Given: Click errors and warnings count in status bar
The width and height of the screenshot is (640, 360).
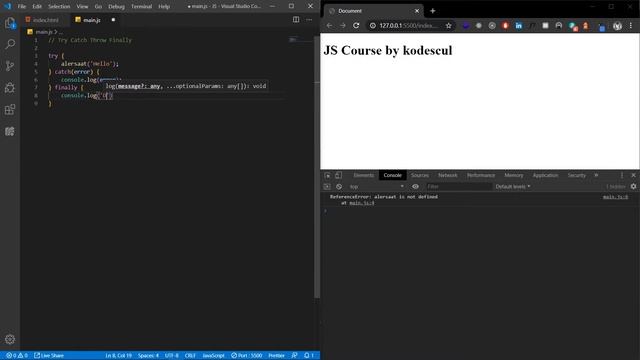Looking at the screenshot, I should [17, 356].
